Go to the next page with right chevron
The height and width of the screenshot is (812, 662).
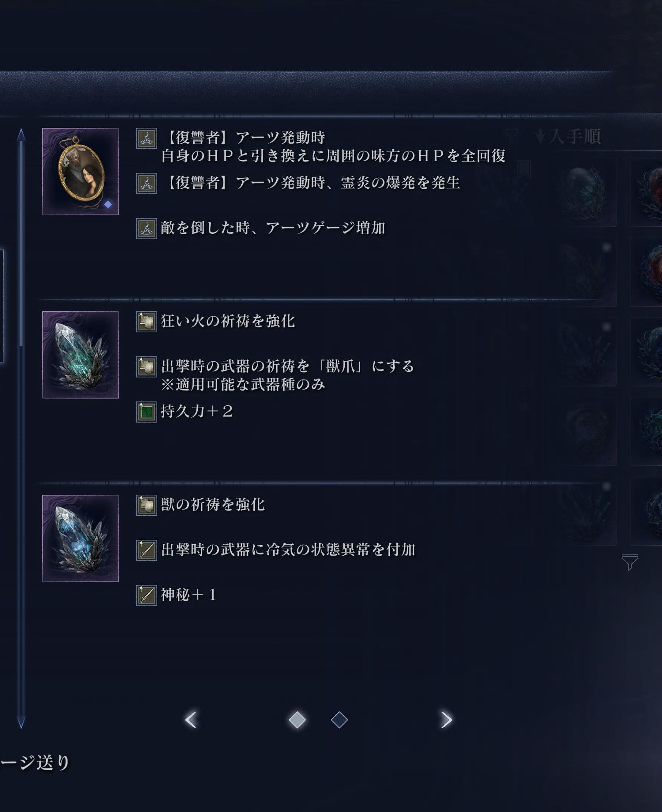click(x=446, y=720)
